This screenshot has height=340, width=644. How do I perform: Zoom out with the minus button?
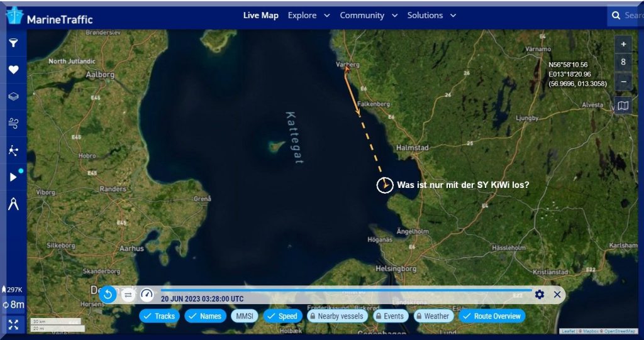pos(623,82)
